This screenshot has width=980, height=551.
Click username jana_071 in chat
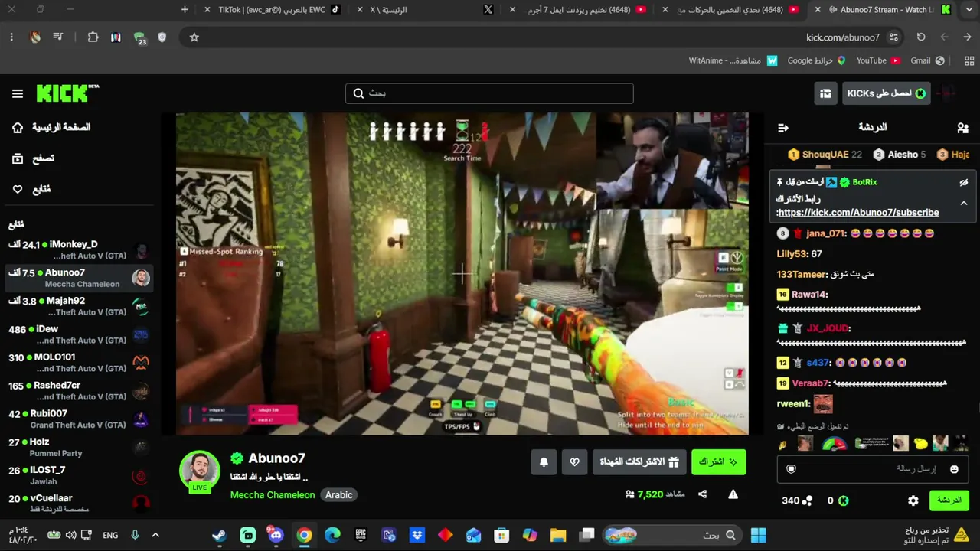(x=825, y=233)
